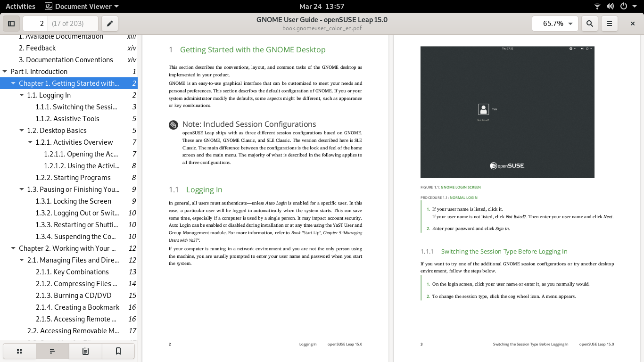Open the thumbnails view in the sidebar

(19, 351)
